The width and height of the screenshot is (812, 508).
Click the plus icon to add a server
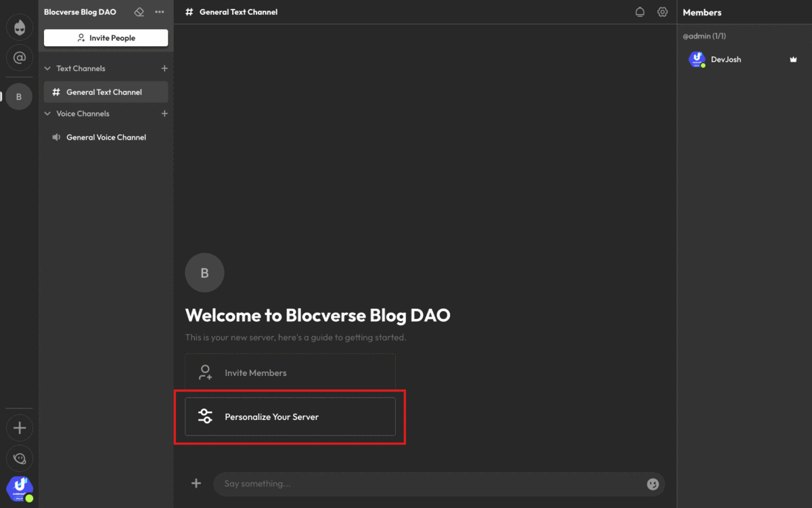19,427
